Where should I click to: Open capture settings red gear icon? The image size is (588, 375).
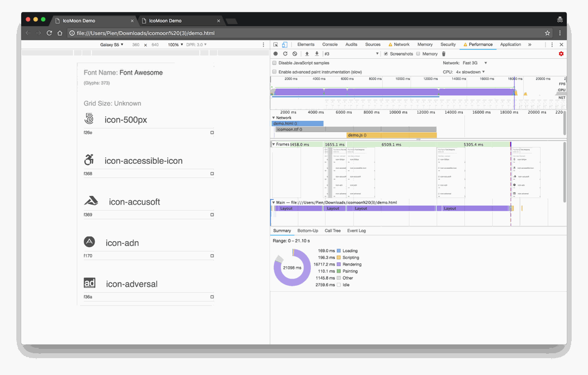pos(561,54)
